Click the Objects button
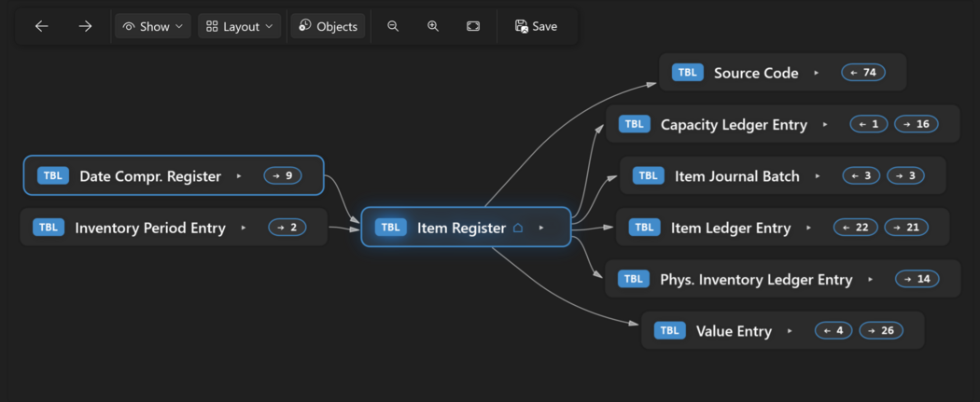980x402 pixels. pos(329,26)
